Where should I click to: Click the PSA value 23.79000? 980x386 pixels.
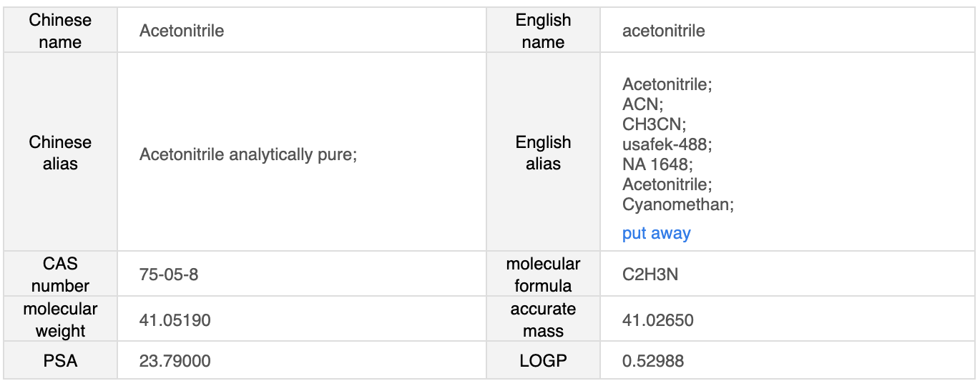[175, 361]
